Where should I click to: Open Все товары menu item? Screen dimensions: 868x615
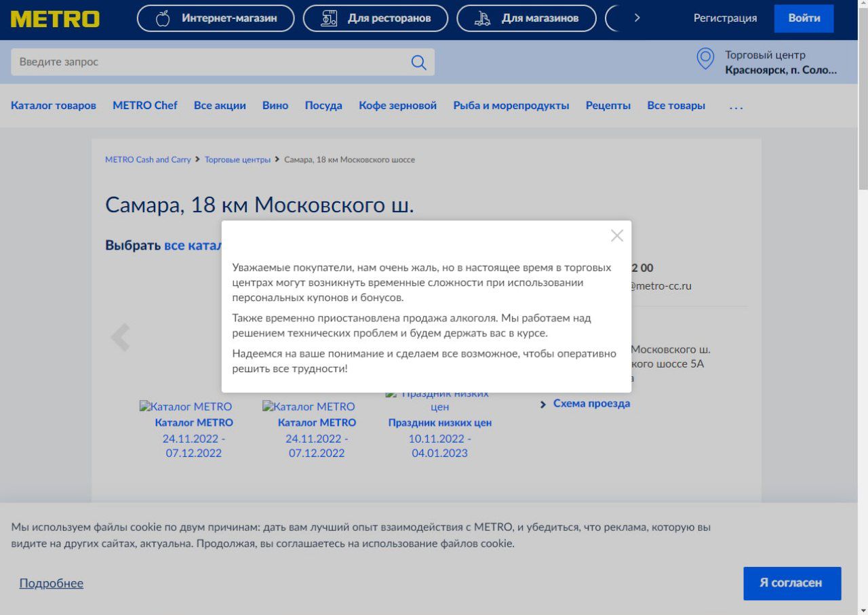676,106
